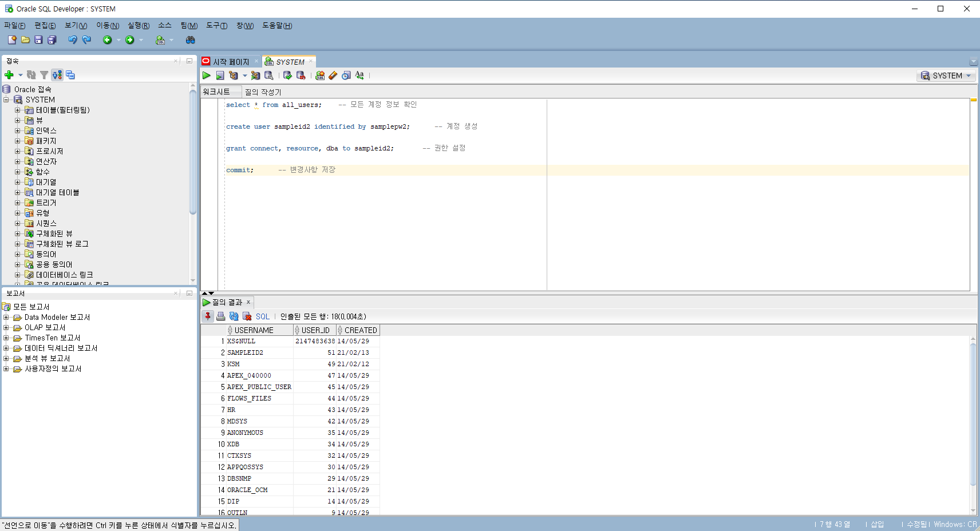Toggle the pin icon in query result
This screenshot has height=531, width=980.
pos(208,316)
